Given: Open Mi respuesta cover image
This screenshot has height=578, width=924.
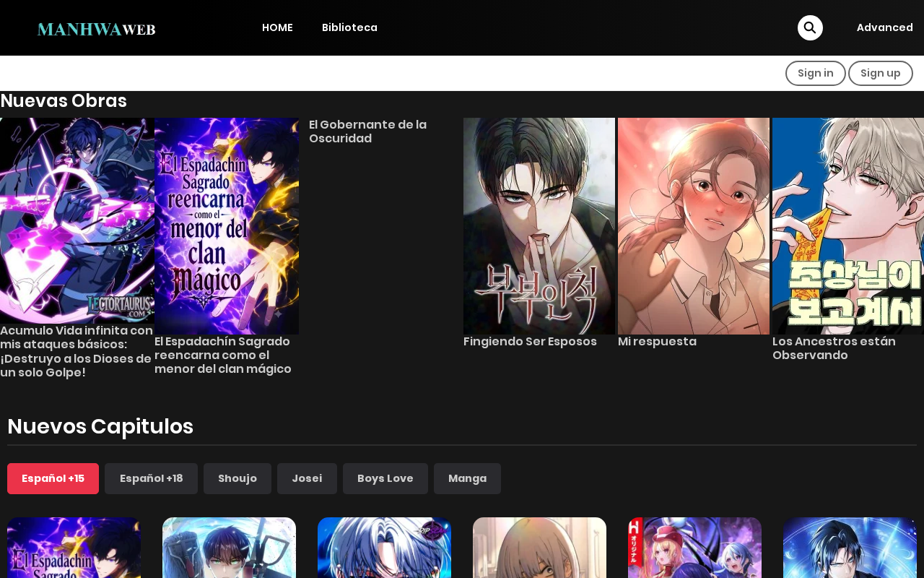Looking at the screenshot, I should click(694, 226).
